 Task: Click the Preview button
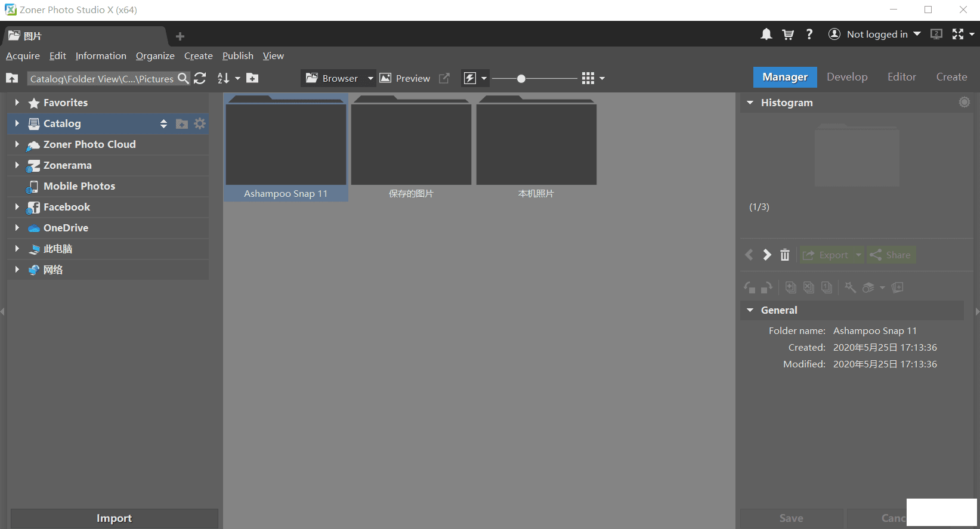coord(405,78)
